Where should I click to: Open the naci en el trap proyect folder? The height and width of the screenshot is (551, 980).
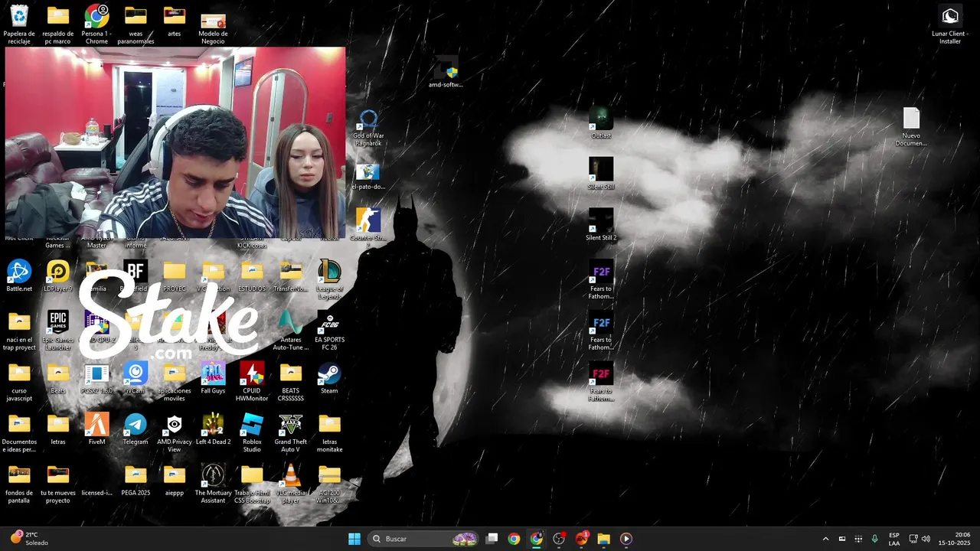click(x=19, y=331)
